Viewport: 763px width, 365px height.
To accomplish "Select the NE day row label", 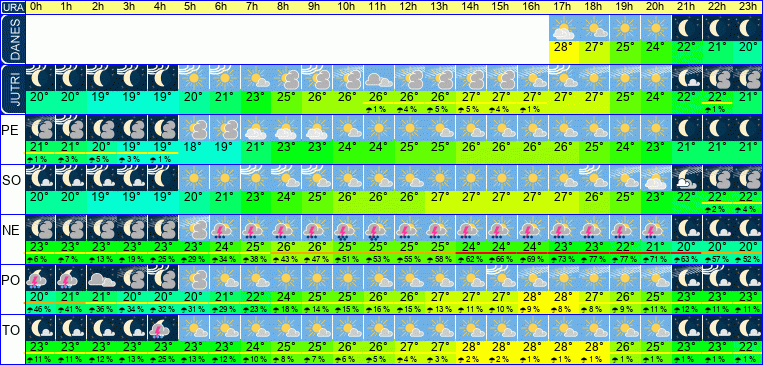I will coord(10,231).
